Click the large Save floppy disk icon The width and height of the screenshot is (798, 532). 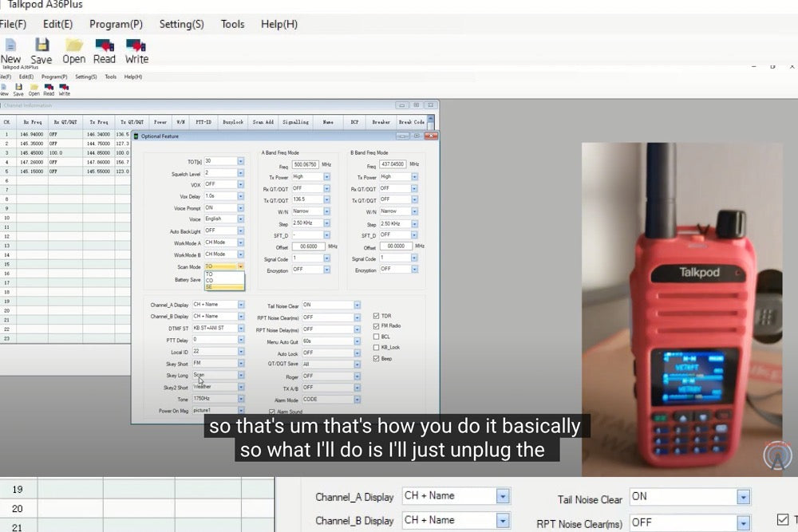(41, 45)
